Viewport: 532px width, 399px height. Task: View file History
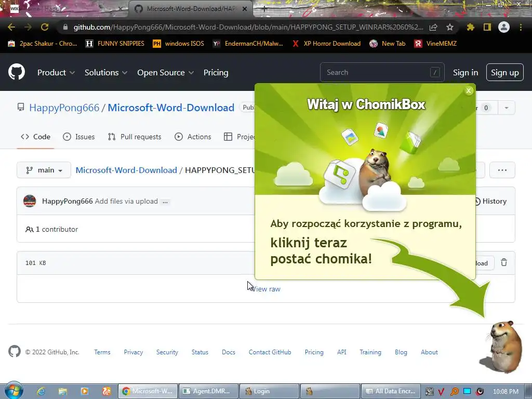coord(490,201)
